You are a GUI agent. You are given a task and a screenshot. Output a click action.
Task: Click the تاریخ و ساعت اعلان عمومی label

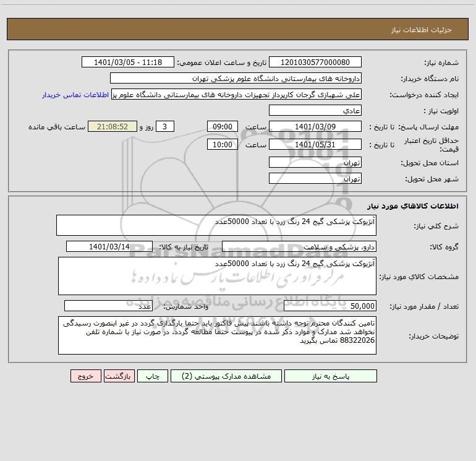pyautogui.click(x=221, y=62)
